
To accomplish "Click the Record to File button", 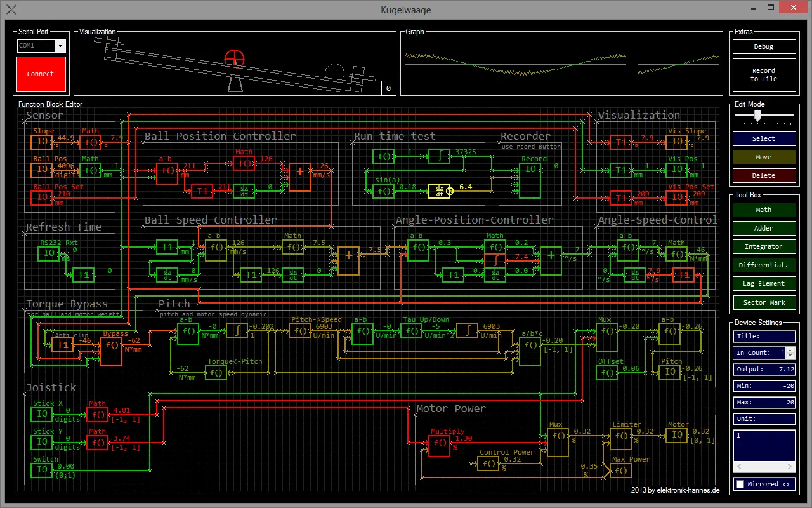I will (763, 74).
